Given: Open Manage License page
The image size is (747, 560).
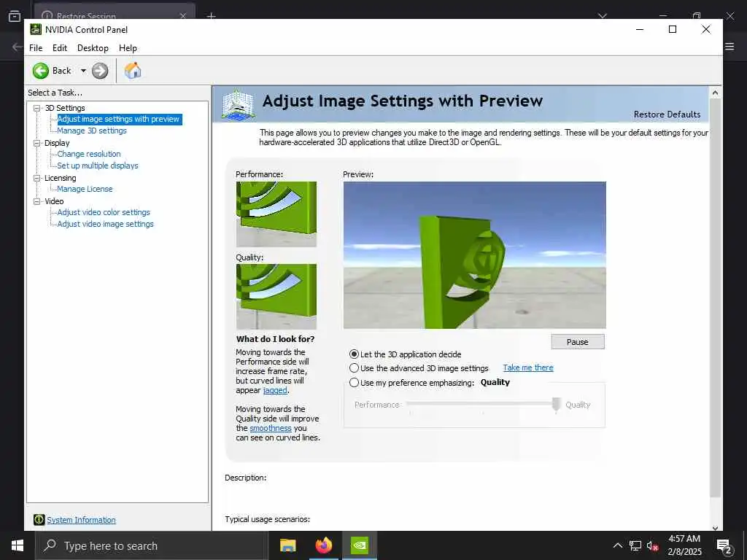Looking at the screenshot, I should click(x=85, y=189).
